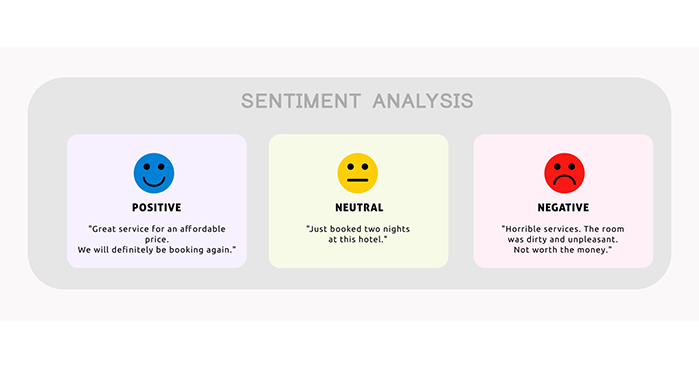699x367 pixels.
Task: Click the "Horrible services. The room" line
Action: pyautogui.click(x=563, y=229)
